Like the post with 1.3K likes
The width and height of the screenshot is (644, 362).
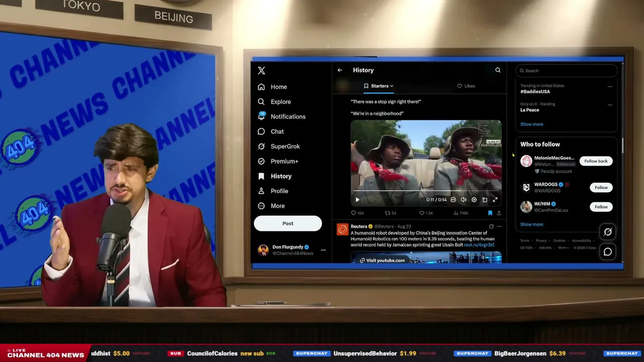pyautogui.click(x=426, y=213)
